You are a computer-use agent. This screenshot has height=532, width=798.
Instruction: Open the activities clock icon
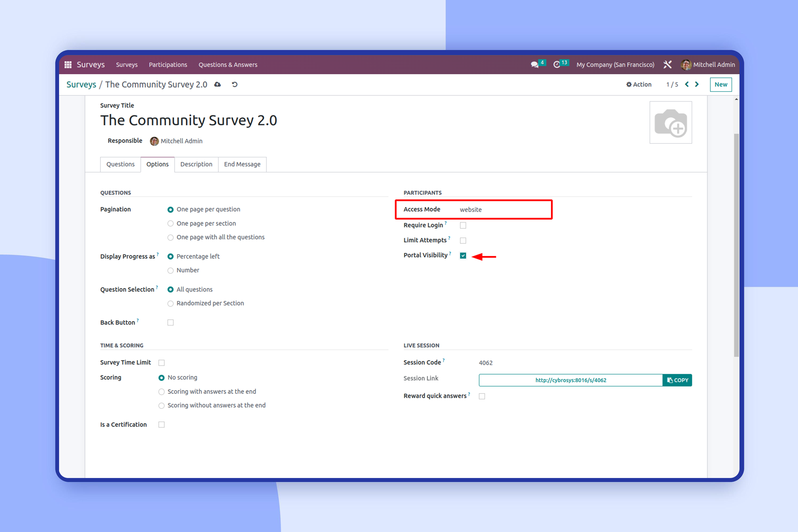(x=557, y=64)
